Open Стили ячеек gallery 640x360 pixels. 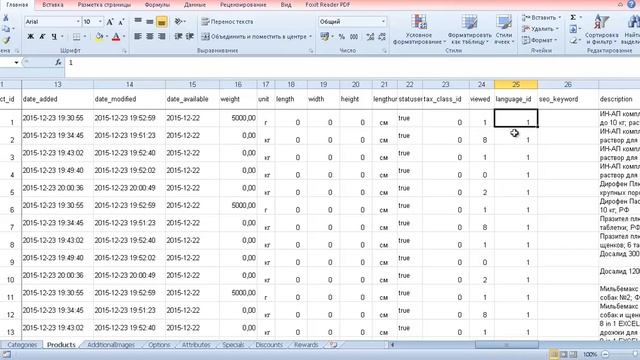coord(504,29)
